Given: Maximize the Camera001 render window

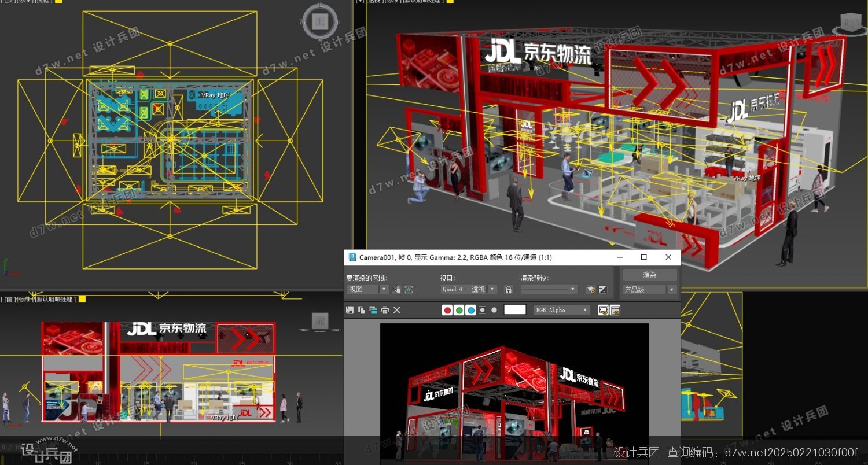Looking at the screenshot, I should point(643,257).
